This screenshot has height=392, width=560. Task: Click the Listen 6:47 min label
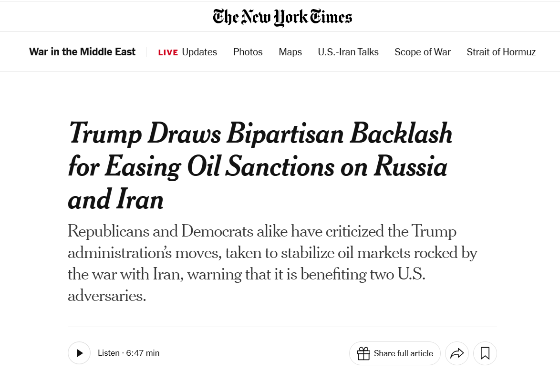click(x=128, y=353)
